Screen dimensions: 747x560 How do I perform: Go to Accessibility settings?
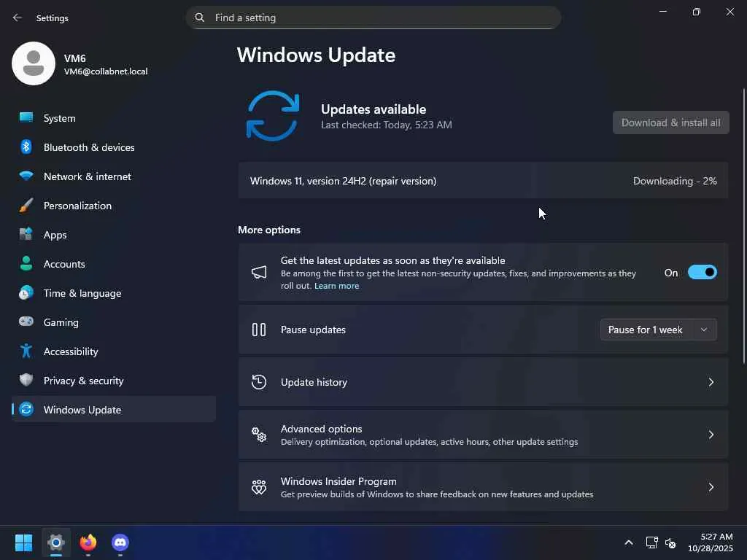(x=113, y=351)
